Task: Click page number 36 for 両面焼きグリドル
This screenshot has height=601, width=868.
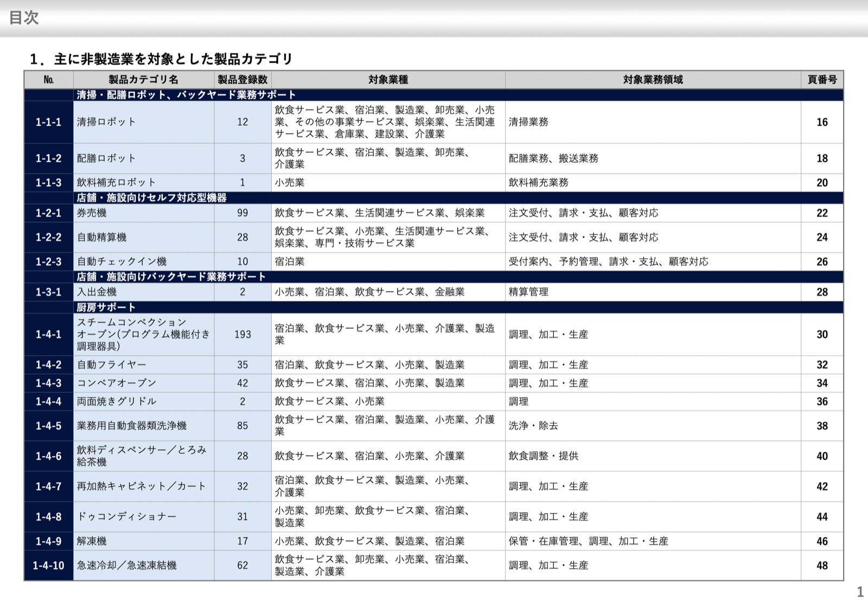Action: tap(822, 402)
